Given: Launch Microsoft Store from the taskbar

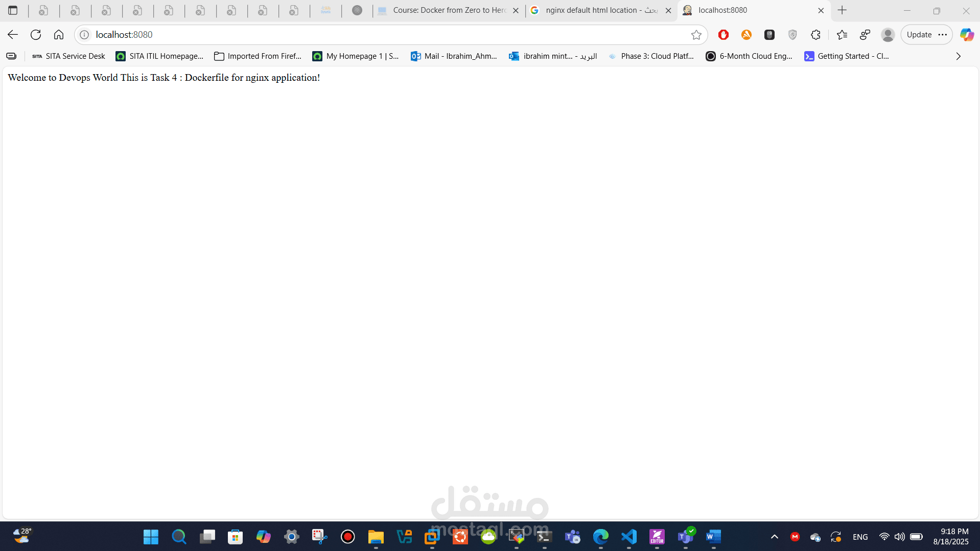Looking at the screenshot, I should pyautogui.click(x=235, y=537).
